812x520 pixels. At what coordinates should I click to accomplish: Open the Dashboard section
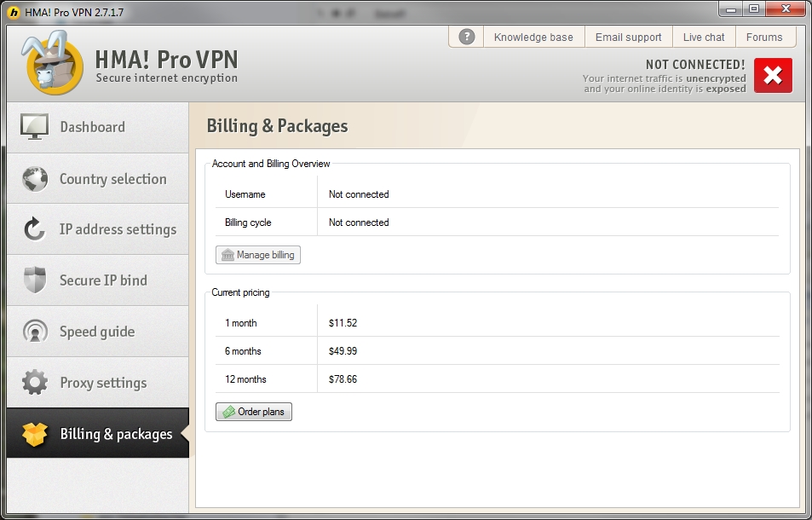point(98,127)
